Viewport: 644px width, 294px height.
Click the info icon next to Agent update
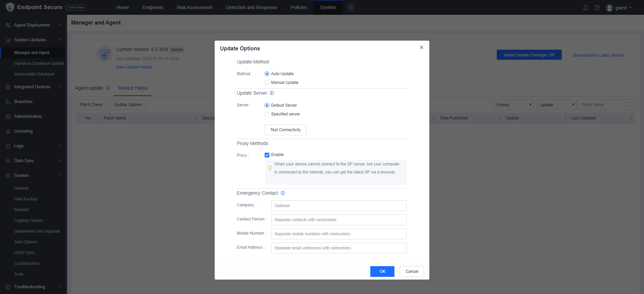(108, 88)
